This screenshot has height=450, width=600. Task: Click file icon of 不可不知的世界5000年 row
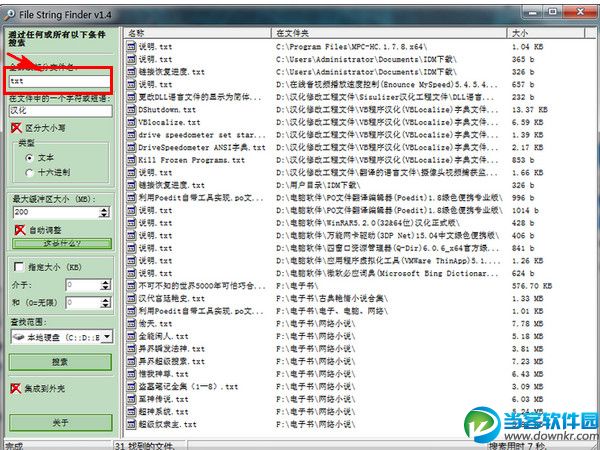click(x=131, y=286)
